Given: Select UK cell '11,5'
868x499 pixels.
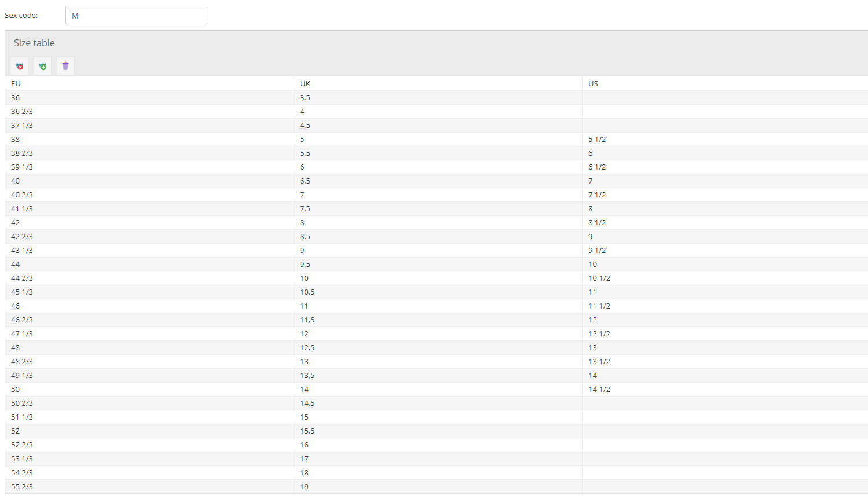Looking at the screenshot, I should (x=438, y=320).
